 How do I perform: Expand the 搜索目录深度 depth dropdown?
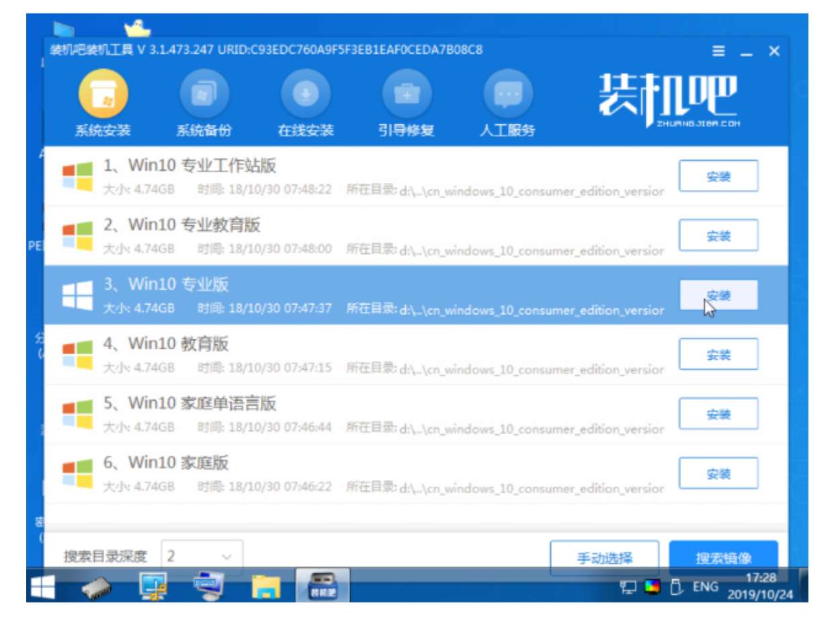pyautogui.click(x=202, y=556)
